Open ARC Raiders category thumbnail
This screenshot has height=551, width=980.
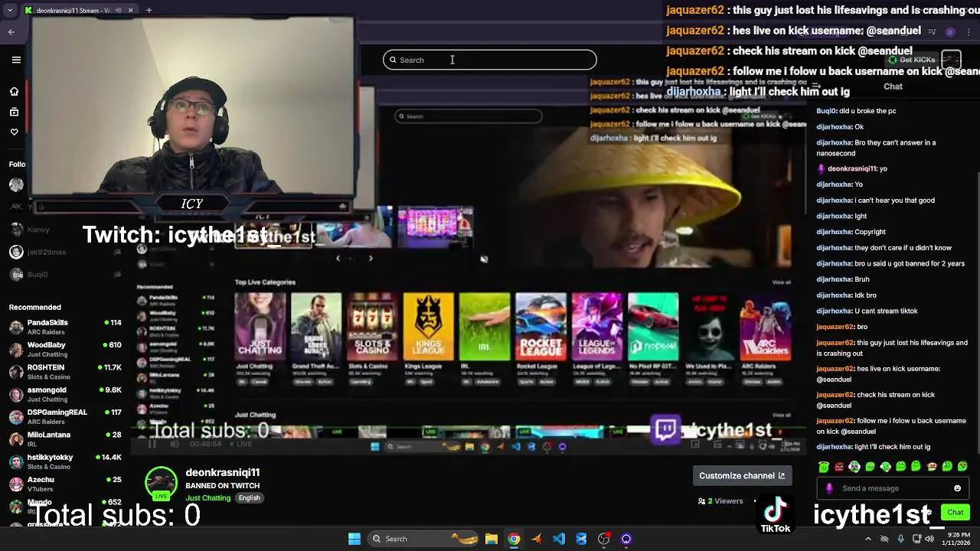(765, 326)
